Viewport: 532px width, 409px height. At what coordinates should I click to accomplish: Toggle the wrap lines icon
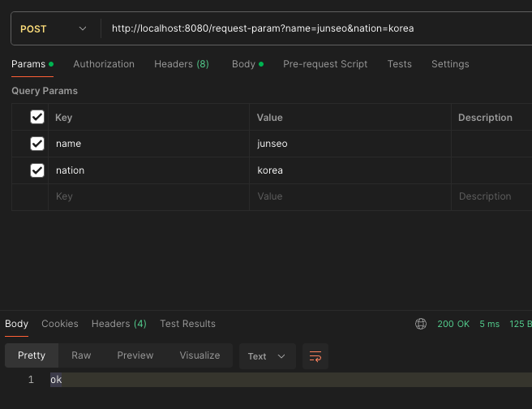click(x=315, y=356)
